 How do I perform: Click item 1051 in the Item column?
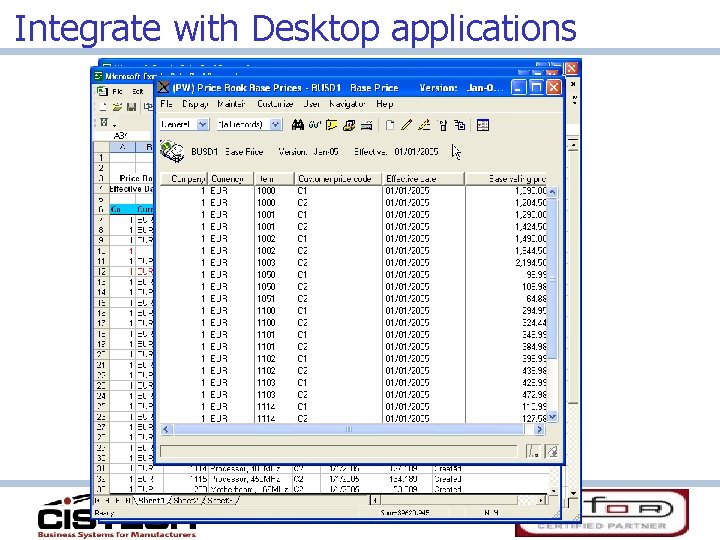[266, 298]
